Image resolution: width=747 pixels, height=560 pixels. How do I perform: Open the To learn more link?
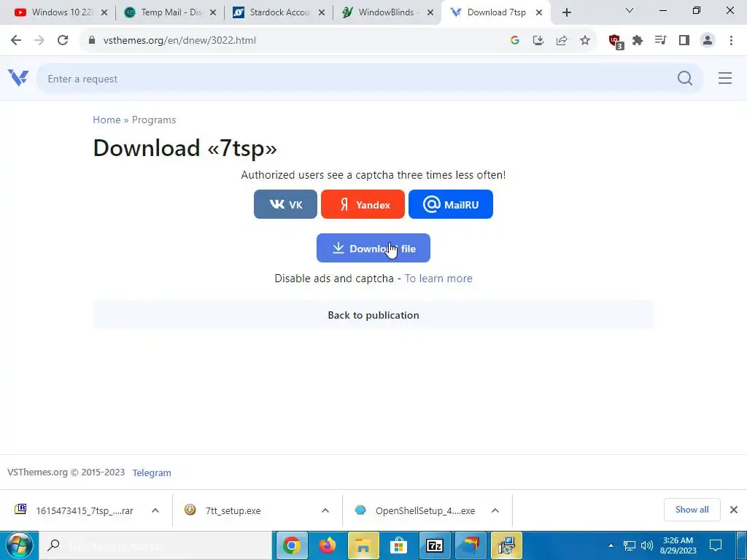438,279
